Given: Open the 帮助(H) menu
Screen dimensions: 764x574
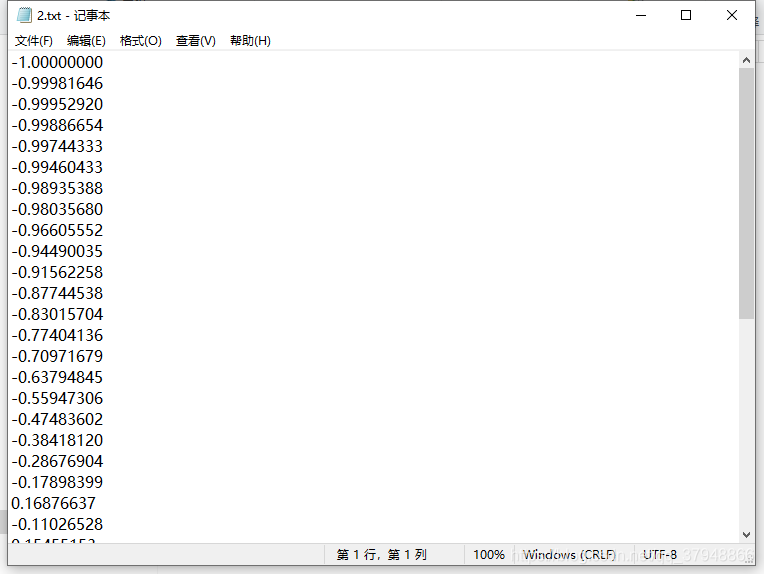Looking at the screenshot, I should coord(250,41).
